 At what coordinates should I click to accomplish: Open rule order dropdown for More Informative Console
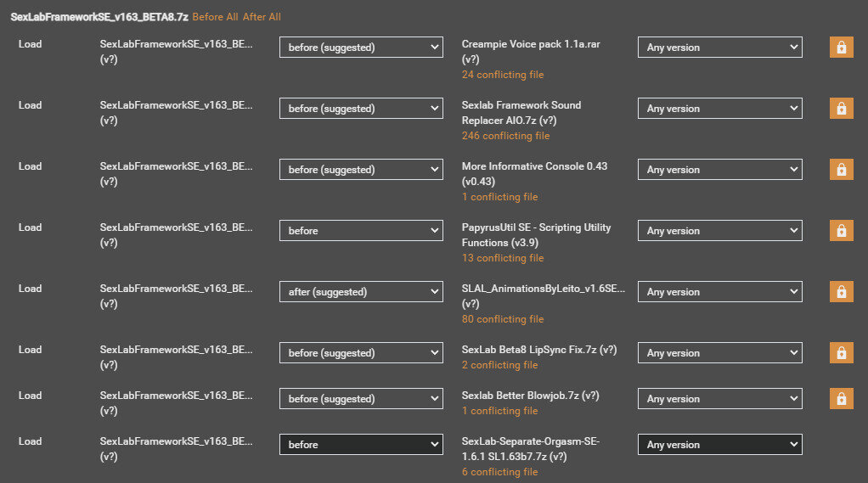pyautogui.click(x=361, y=170)
